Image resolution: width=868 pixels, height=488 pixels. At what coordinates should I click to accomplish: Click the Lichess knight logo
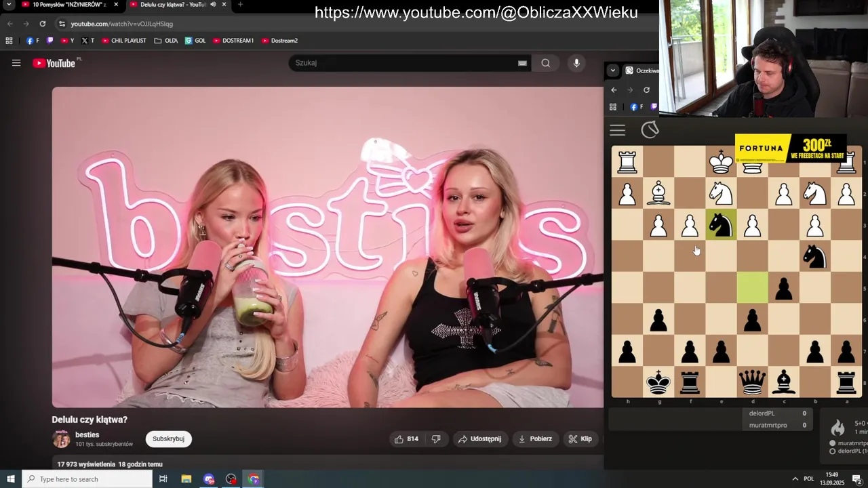[650, 129]
